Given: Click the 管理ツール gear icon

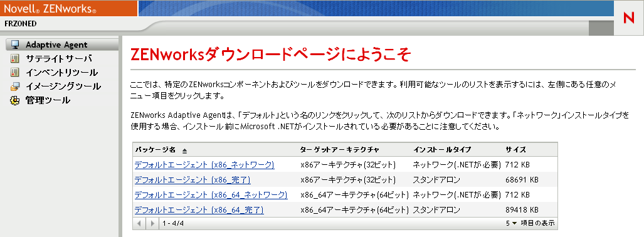Looking at the screenshot, I should click(x=15, y=100).
